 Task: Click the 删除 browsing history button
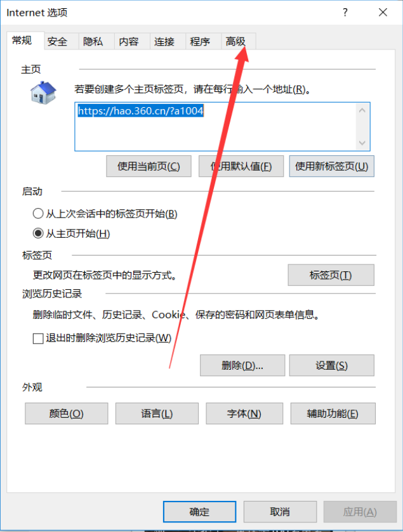[242, 365]
